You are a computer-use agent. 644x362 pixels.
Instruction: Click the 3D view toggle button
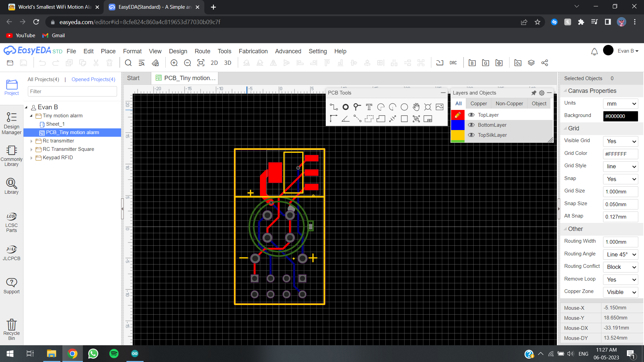(x=228, y=63)
